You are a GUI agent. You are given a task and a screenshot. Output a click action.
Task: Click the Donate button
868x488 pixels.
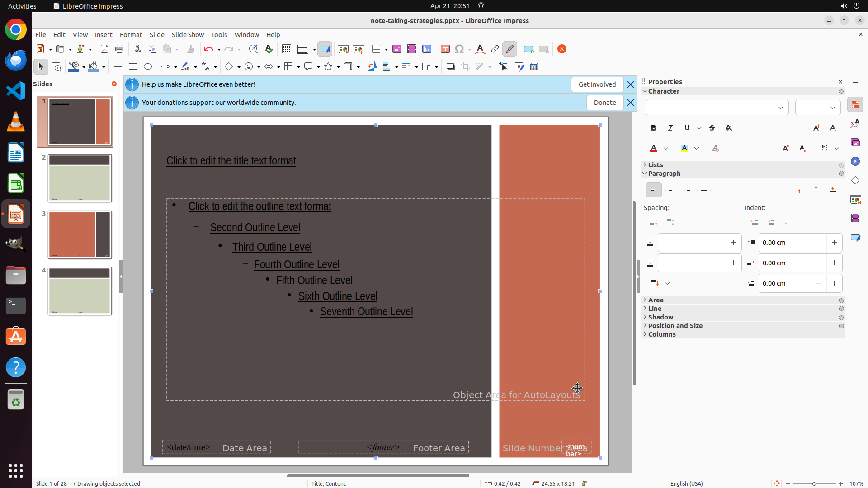pyautogui.click(x=605, y=103)
